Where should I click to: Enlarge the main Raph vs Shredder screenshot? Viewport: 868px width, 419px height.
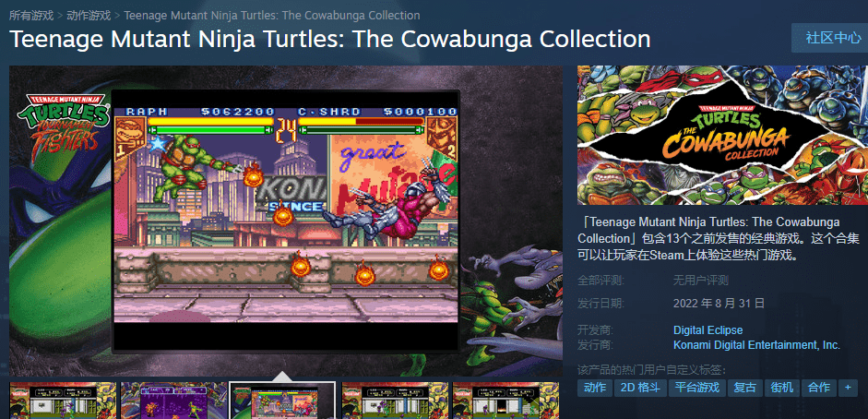(286, 221)
